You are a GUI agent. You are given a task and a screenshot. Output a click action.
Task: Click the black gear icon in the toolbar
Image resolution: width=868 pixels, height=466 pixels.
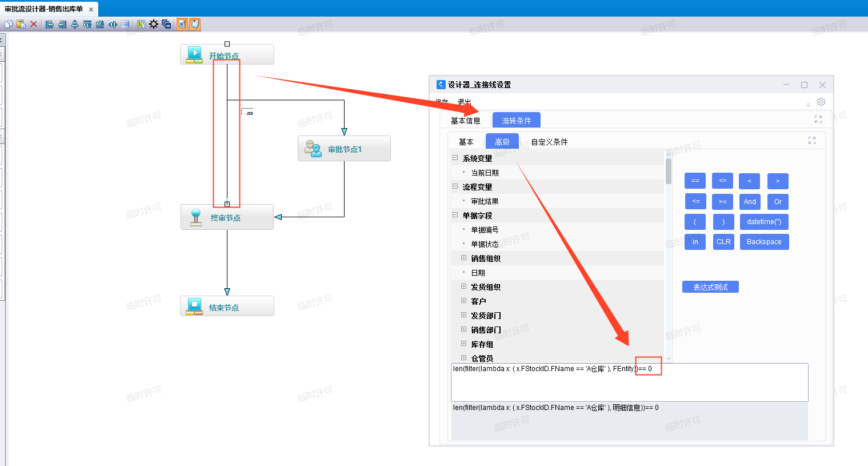coord(154,24)
